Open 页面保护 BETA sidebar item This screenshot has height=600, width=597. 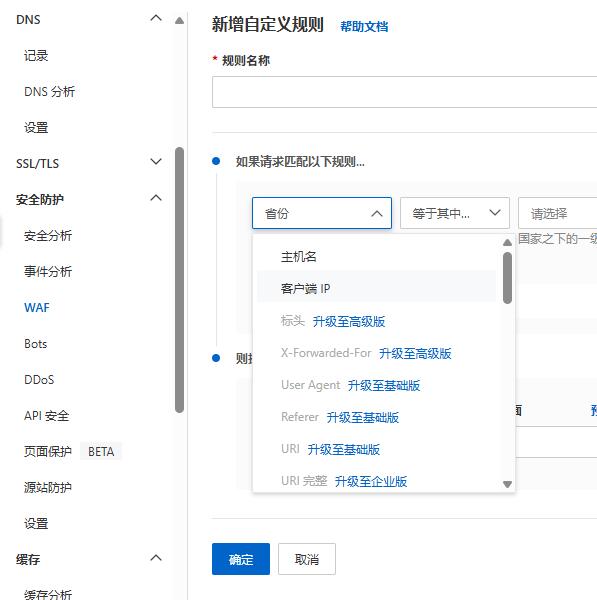pos(72,452)
